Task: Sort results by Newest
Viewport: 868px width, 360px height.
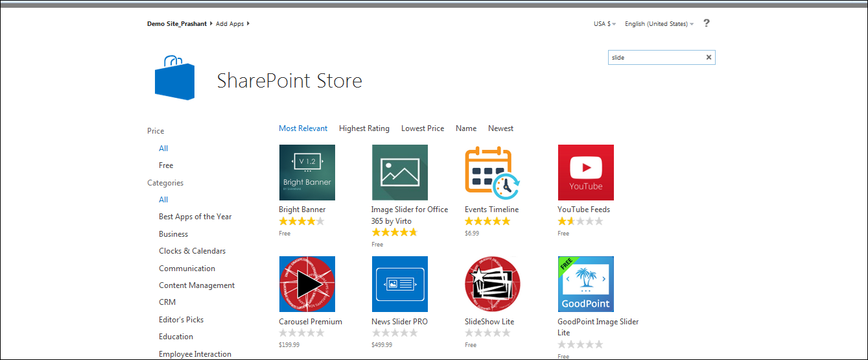Action: 501,128
